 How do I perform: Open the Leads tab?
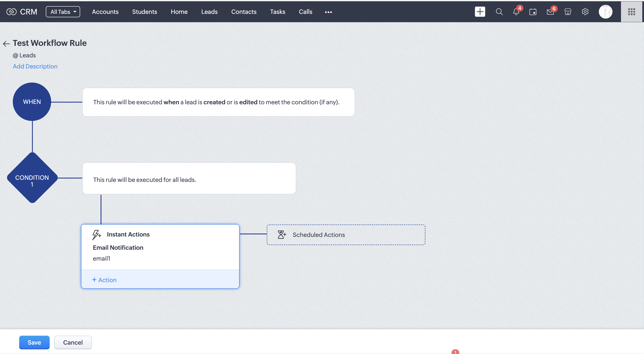209,12
